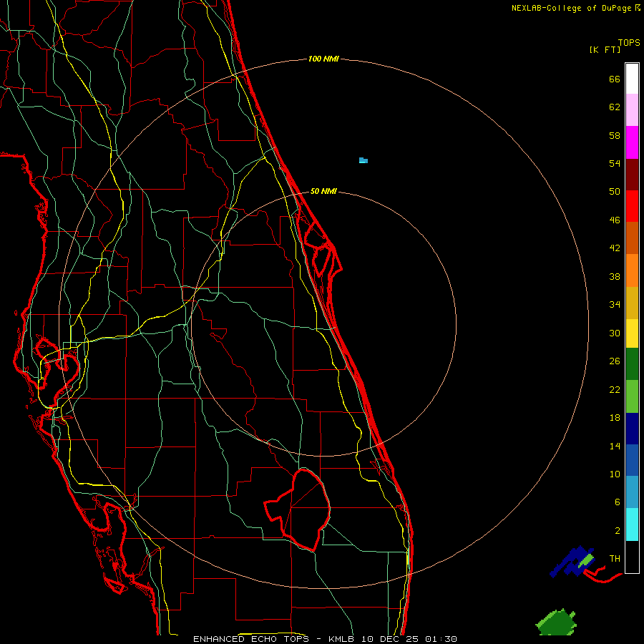644x644 pixels.
Task: Click the "KMLB" station identifier in caption
Action: [x=343, y=639]
